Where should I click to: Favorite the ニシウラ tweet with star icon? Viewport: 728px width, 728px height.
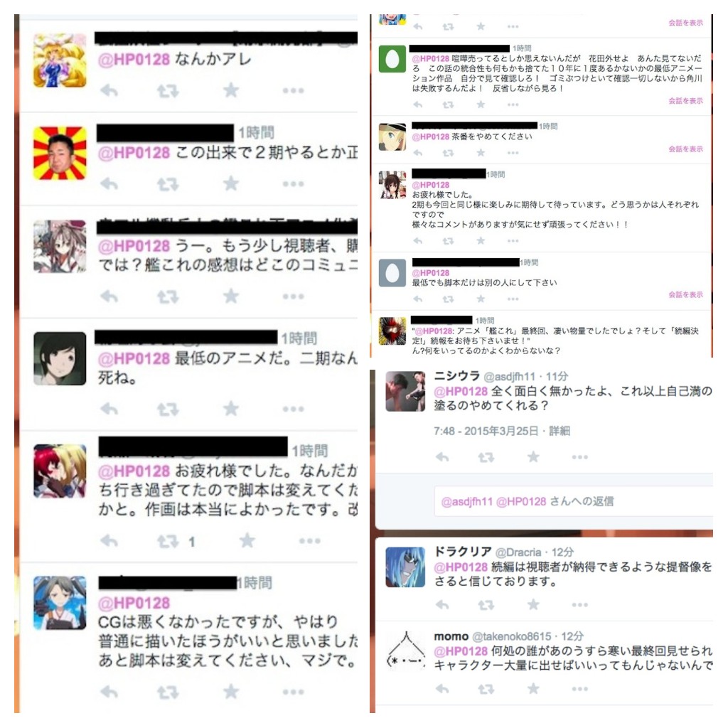click(x=533, y=457)
